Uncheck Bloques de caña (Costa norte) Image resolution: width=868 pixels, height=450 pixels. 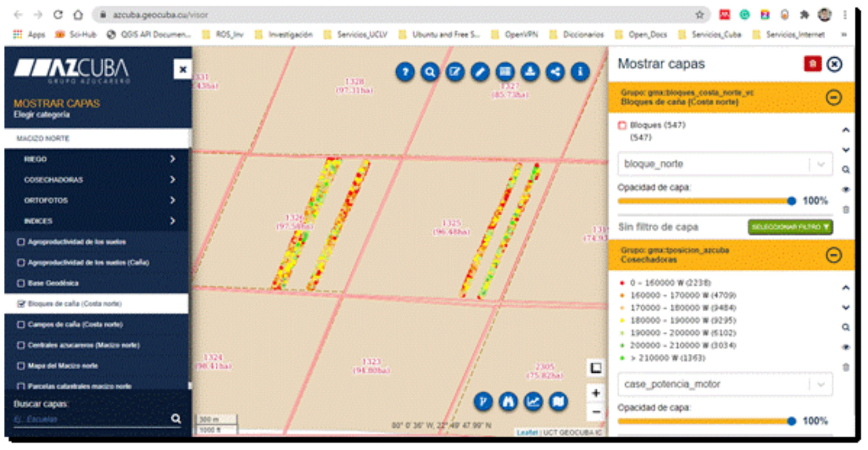pyautogui.click(x=21, y=304)
